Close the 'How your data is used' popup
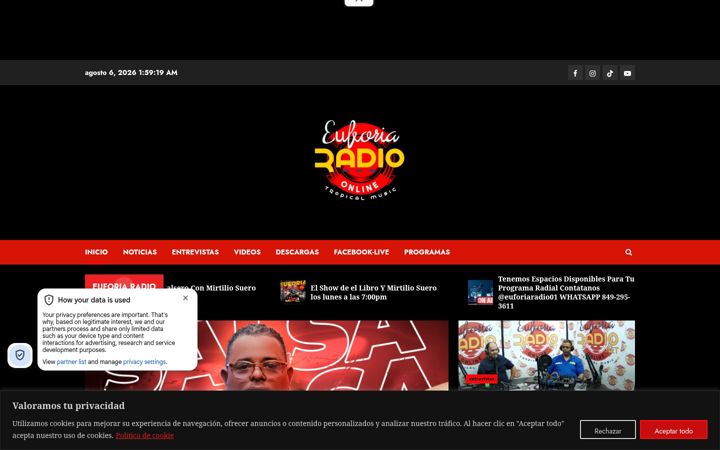The width and height of the screenshot is (720, 450). pos(185,298)
